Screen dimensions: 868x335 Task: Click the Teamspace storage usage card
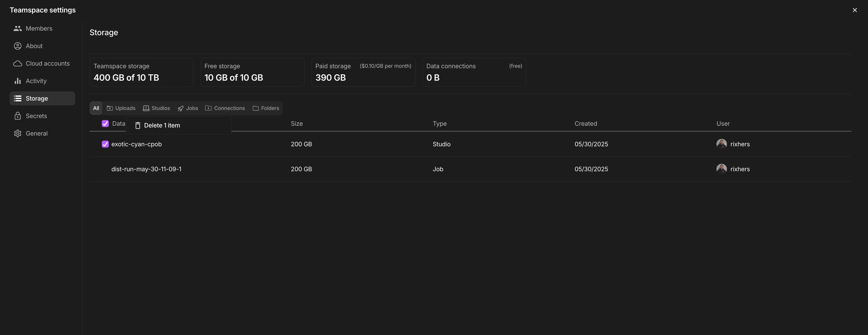142,72
